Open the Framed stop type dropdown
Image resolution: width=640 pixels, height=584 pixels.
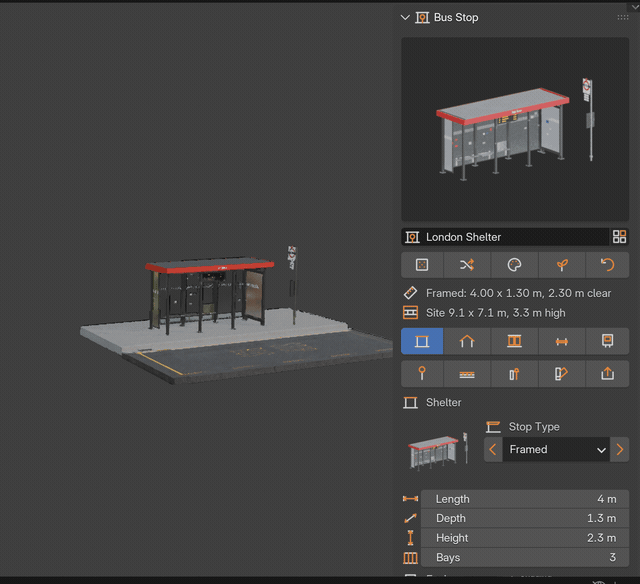(x=556, y=449)
